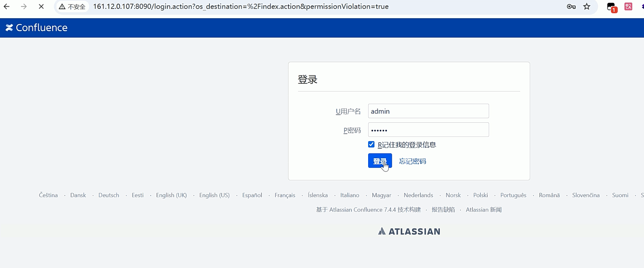Switch language to Română

(x=549, y=195)
